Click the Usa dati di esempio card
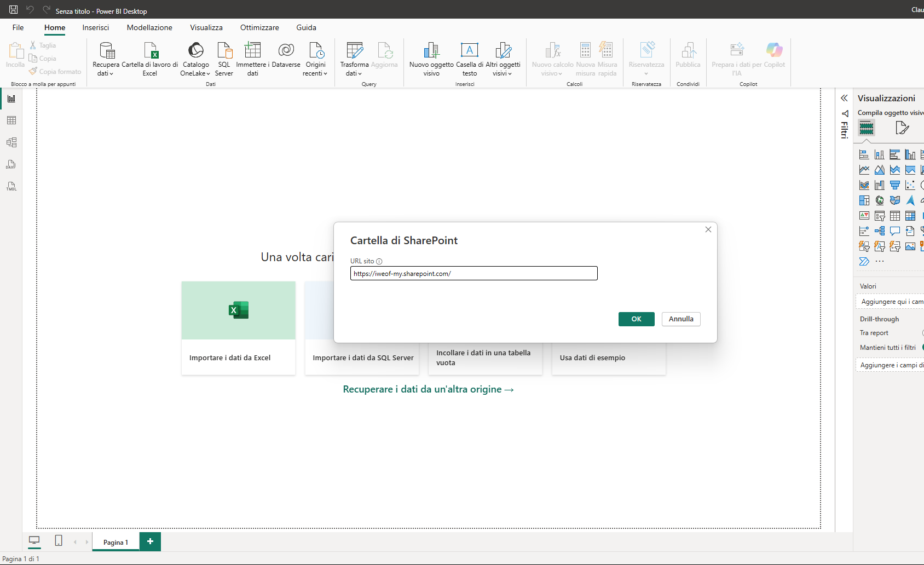The image size is (924, 565). tap(609, 358)
